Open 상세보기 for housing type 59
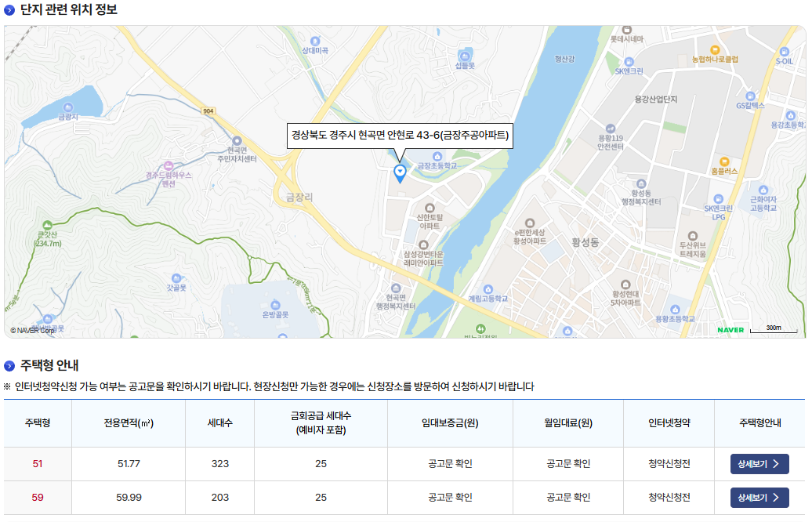This screenshot has height=522, width=812. (759, 498)
